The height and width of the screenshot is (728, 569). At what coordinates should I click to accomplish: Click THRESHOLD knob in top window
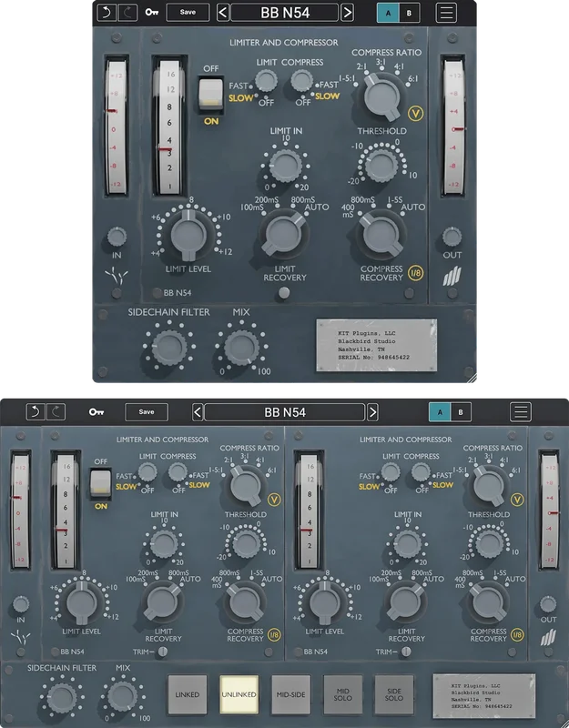[381, 166]
